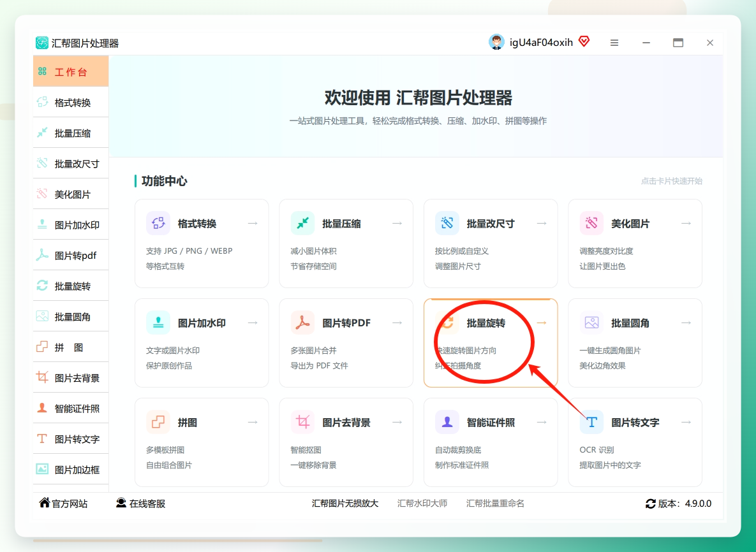756x552 pixels.
Task: Click the 批量改尺寸 sidebar icon
Action: tap(43, 163)
